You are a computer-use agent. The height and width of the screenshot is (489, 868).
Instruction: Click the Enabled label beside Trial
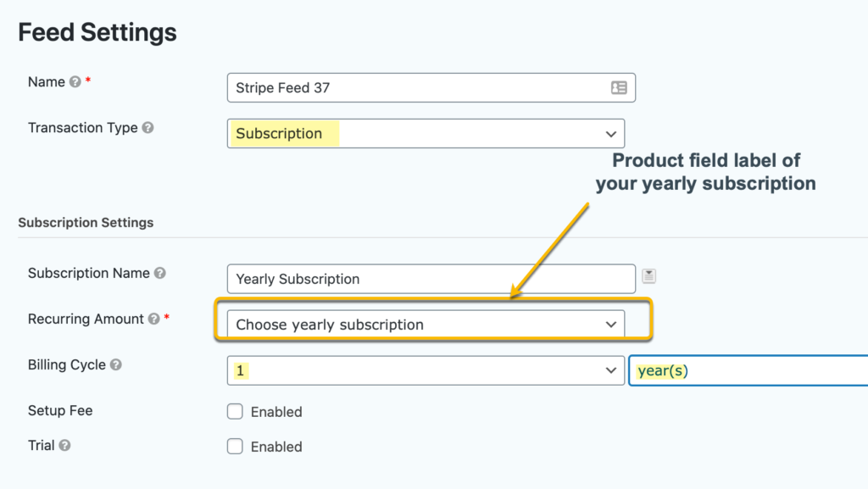coord(276,447)
